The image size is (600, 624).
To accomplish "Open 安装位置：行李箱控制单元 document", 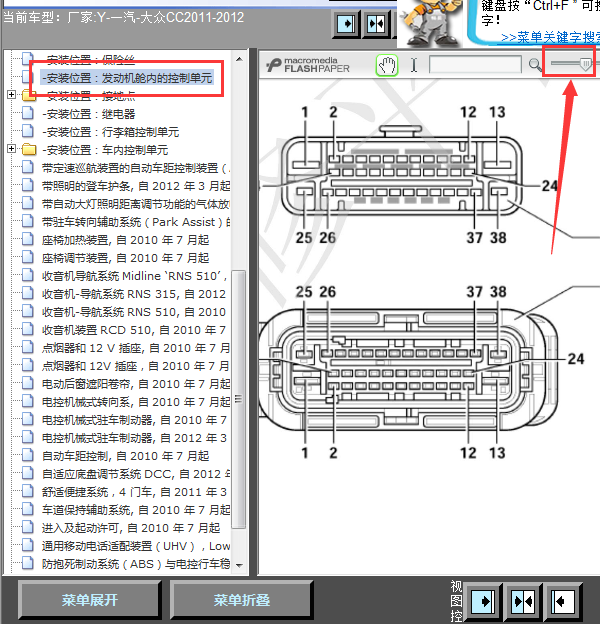I will [x=110, y=132].
